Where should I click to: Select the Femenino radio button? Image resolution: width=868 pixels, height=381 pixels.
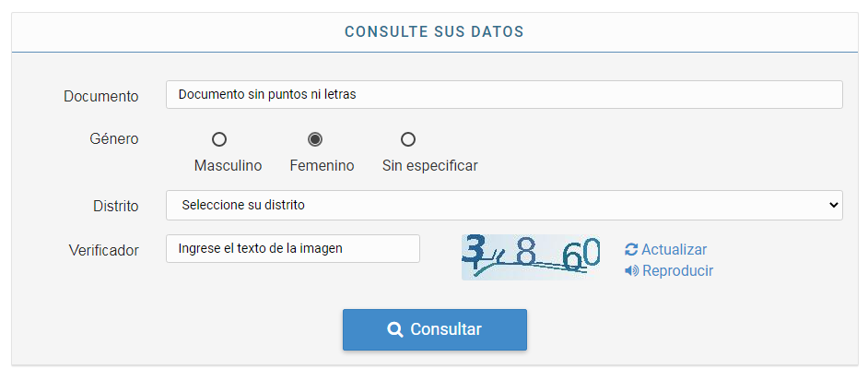[315, 139]
